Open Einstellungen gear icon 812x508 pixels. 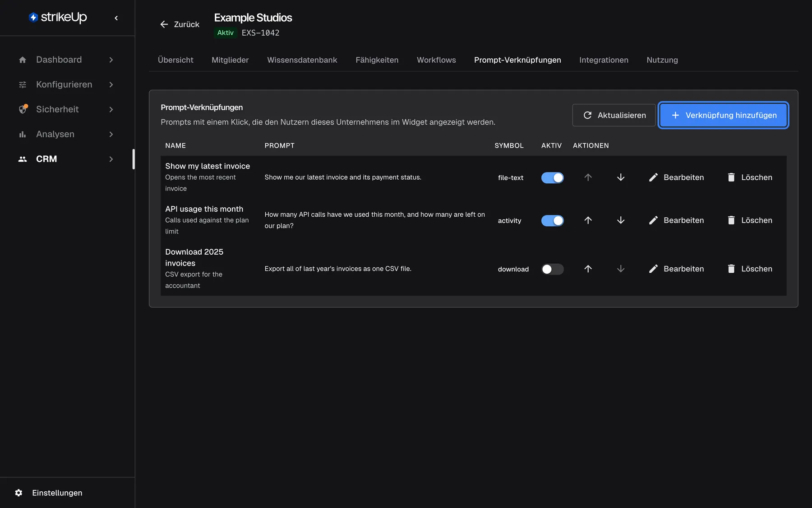click(x=18, y=493)
